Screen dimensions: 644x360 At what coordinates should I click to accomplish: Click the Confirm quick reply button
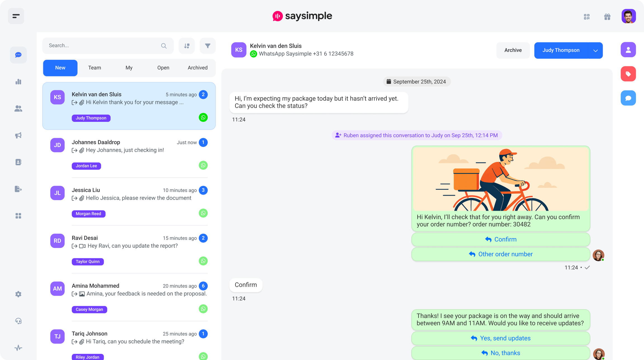coord(501,240)
